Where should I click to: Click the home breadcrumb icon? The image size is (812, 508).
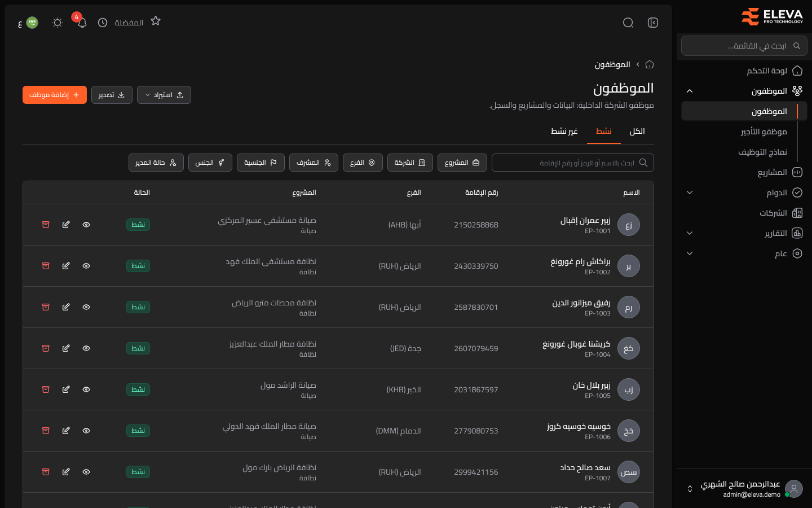[x=650, y=64]
